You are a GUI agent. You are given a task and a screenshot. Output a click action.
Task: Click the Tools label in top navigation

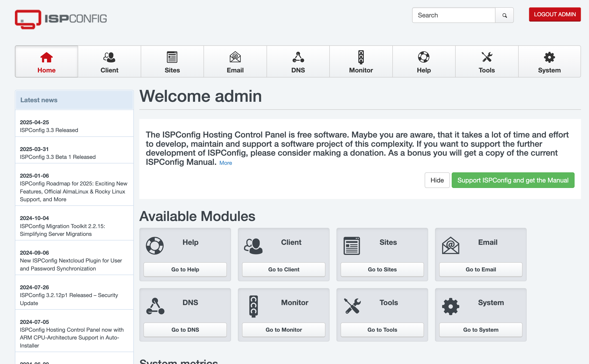point(487,70)
